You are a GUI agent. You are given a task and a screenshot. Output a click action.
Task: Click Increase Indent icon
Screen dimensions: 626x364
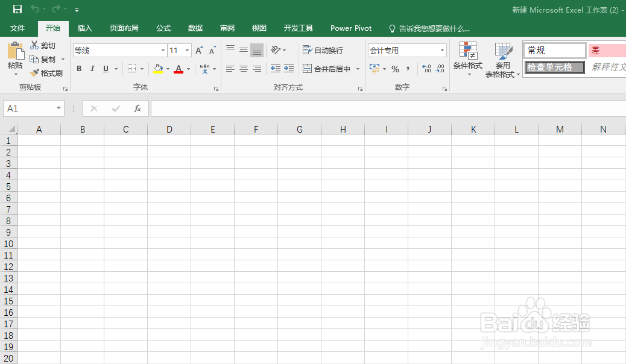click(289, 69)
